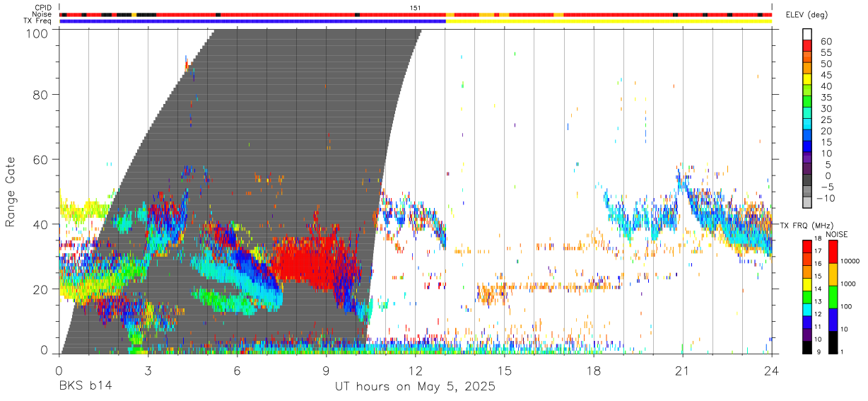Click the CPID value '151'
Viewport: 868px width, 401px height.
(x=416, y=8)
